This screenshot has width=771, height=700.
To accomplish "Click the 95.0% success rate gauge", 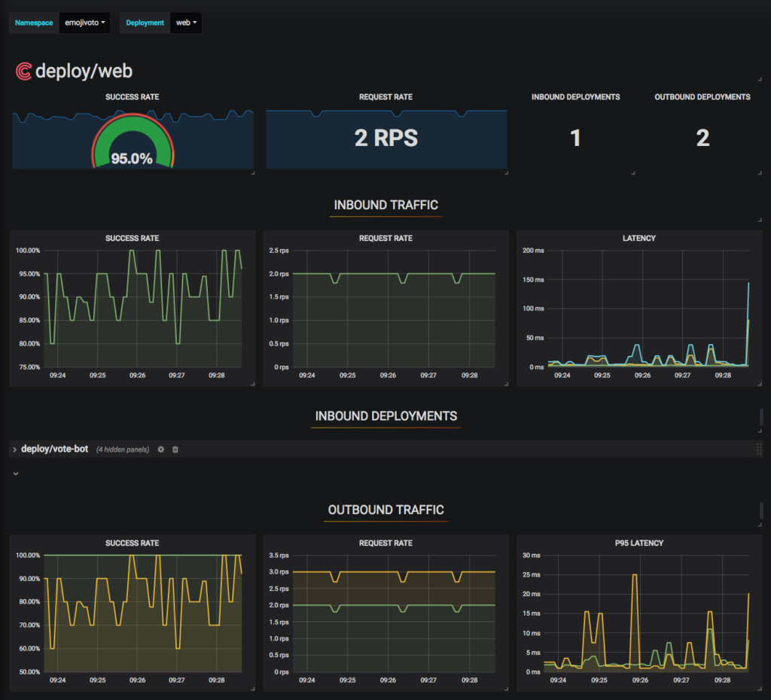I will pos(133,142).
